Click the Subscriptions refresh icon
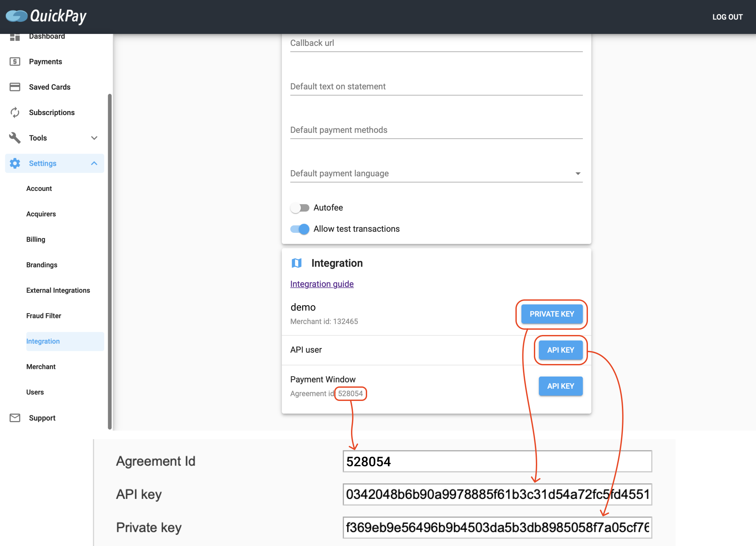This screenshot has height=546, width=756. tap(15, 112)
